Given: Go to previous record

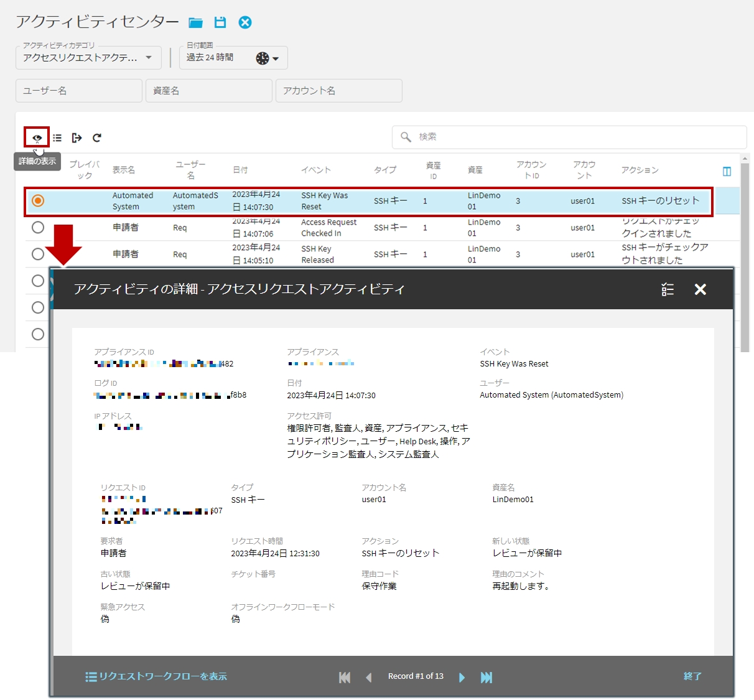Looking at the screenshot, I should click(369, 678).
